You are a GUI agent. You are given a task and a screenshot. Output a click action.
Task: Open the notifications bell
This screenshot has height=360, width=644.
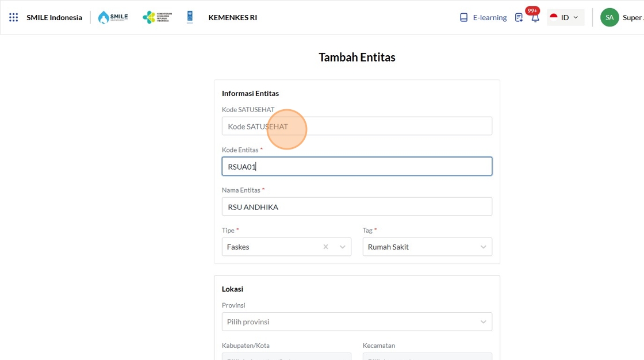coord(535,18)
